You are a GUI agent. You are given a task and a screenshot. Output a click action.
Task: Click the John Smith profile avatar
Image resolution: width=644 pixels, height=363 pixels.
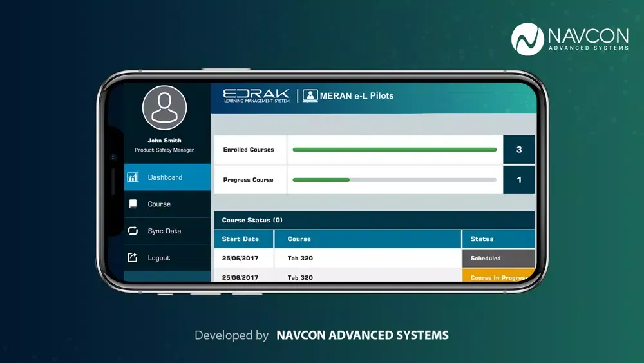164,108
